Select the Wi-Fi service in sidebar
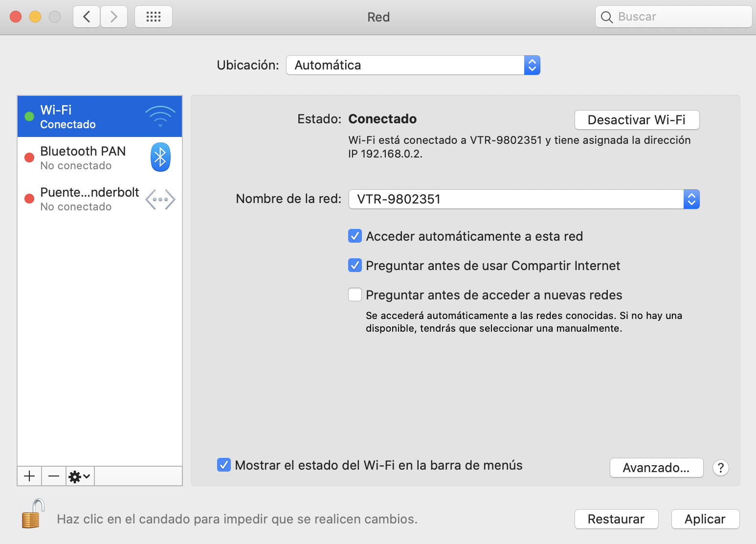The image size is (756, 544). (100, 116)
